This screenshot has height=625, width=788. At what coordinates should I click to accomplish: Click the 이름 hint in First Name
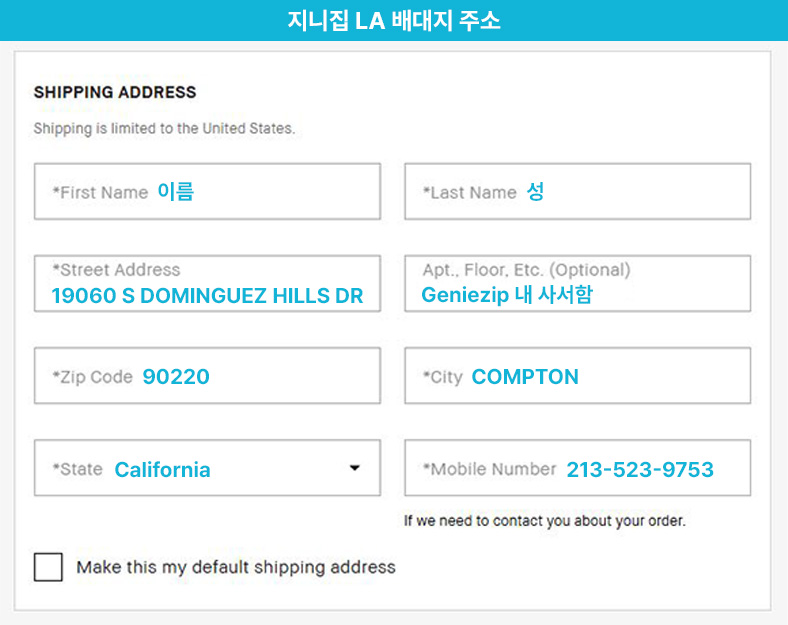(x=175, y=191)
